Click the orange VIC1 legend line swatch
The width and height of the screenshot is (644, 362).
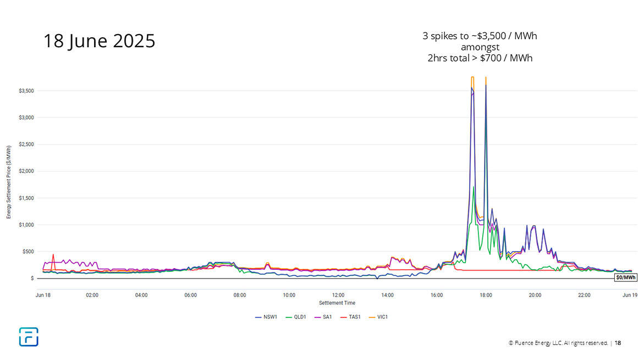(x=370, y=317)
